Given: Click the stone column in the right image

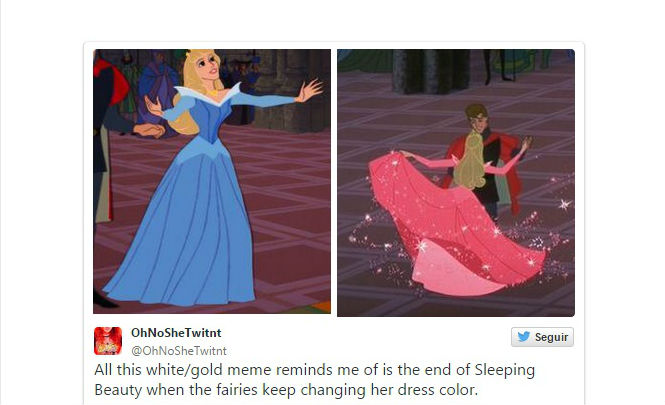Looking at the screenshot, I should click(430, 71).
